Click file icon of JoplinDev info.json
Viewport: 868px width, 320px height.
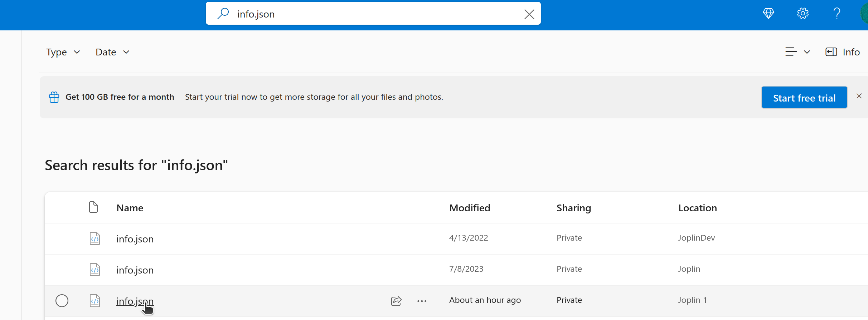pyautogui.click(x=95, y=238)
